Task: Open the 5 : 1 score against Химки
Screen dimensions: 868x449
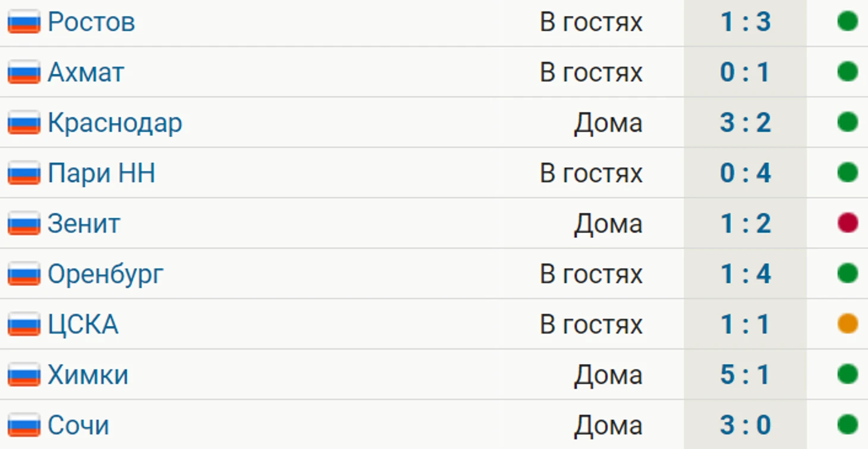Action: click(746, 375)
